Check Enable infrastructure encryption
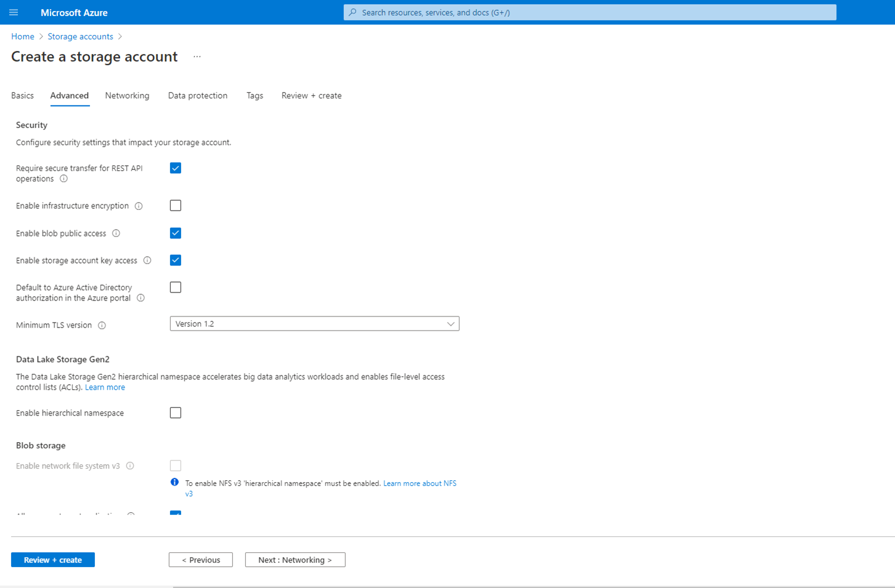Viewport: 895px width, 588px height. [x=176, y=206]
